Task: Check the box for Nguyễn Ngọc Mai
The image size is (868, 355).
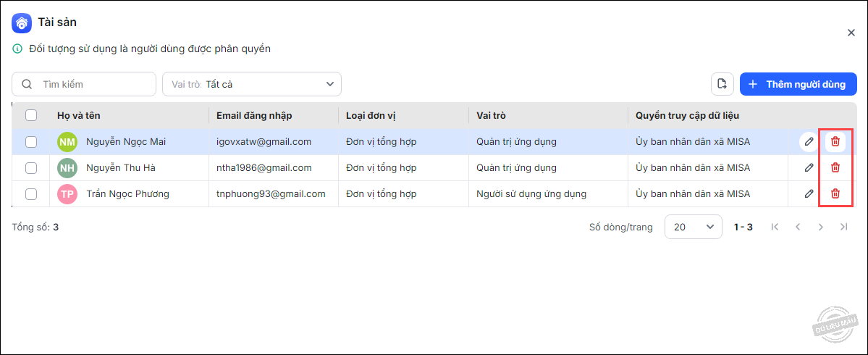Action: (31, 142)
